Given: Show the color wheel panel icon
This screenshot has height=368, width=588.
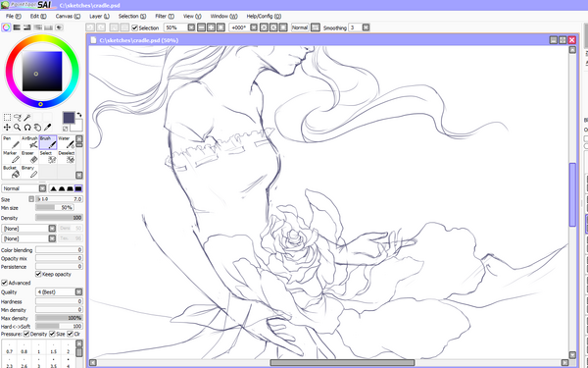Looking at the screenshot, I should (6, 27).
